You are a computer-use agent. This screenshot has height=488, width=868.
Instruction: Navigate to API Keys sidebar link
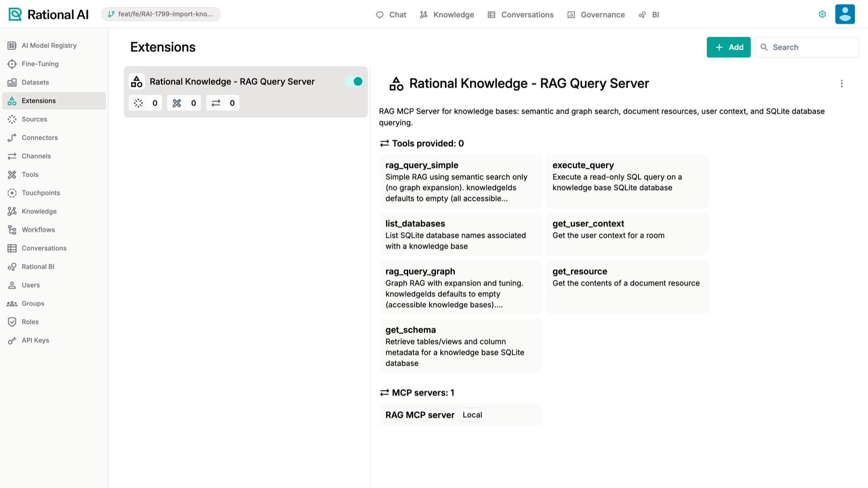54,340
